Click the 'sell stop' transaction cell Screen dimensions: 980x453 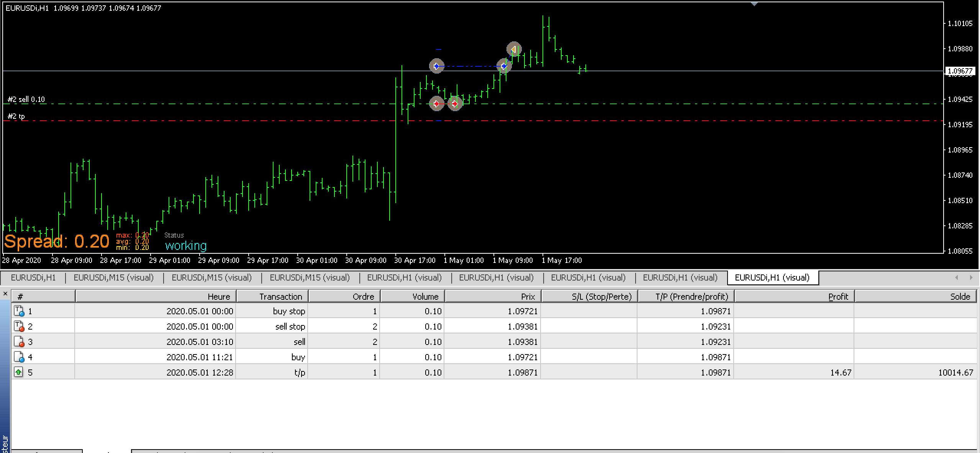coord(272,326)
